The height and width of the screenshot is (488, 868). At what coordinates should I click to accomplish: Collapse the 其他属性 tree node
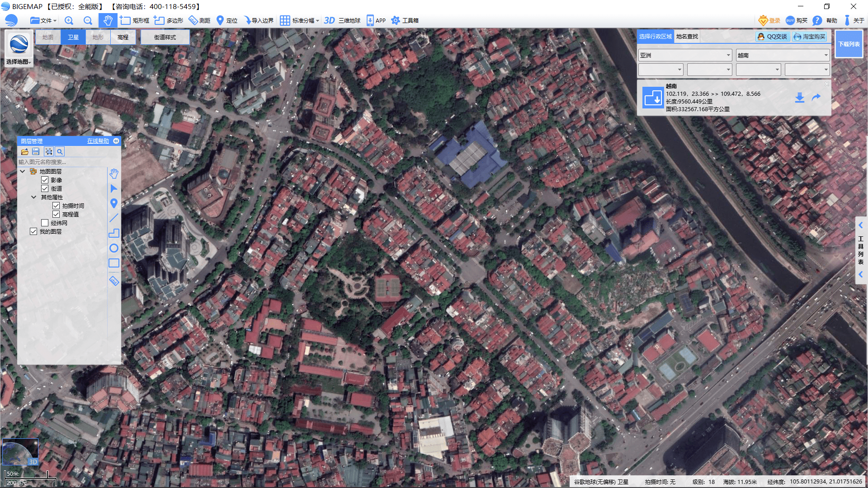tap(33, 197)
